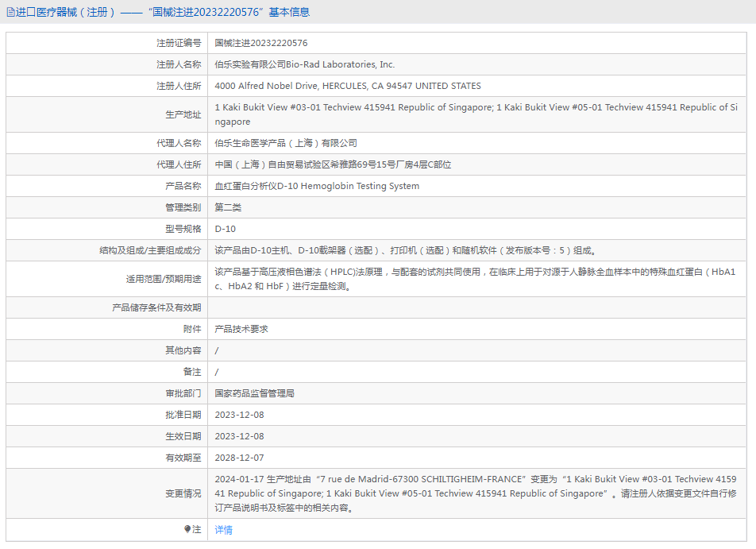Select the 注册人名称 row label

click(x=179, y=64)
